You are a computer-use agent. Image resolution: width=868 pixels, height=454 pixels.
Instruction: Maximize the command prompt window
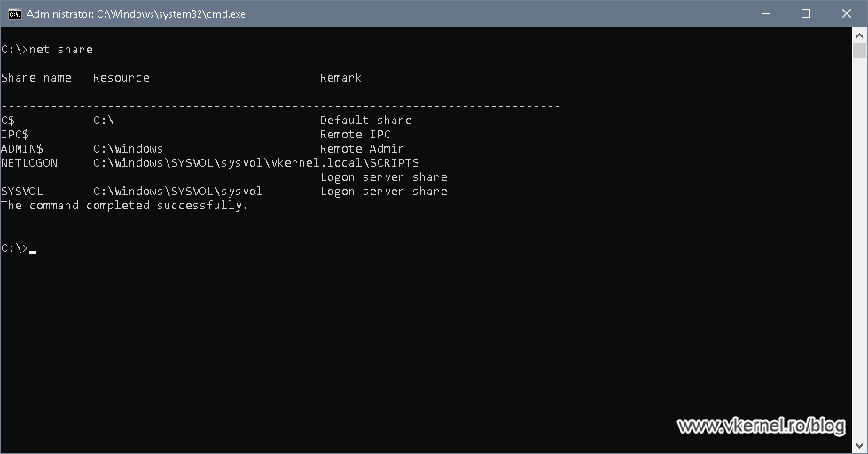(806, 14)
